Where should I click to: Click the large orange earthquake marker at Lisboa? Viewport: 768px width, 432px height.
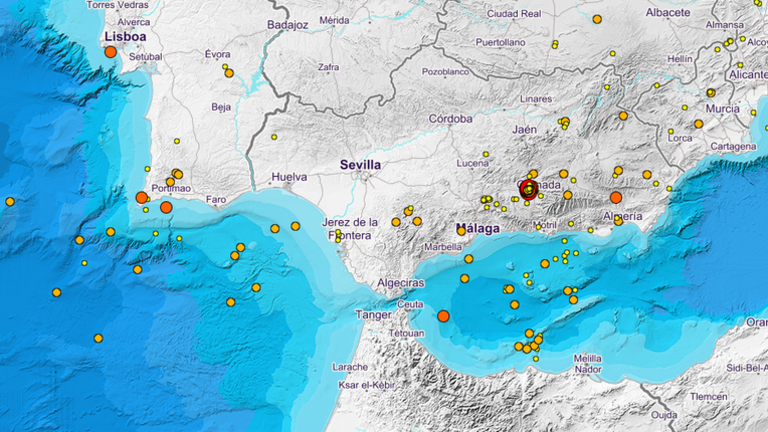pos(111,52)
